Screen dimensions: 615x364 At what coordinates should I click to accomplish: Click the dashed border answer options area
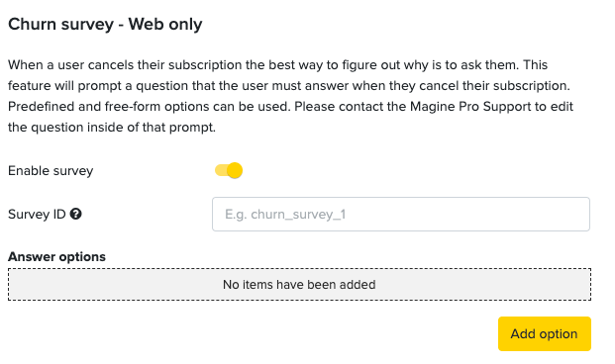(x=299, y=285)
